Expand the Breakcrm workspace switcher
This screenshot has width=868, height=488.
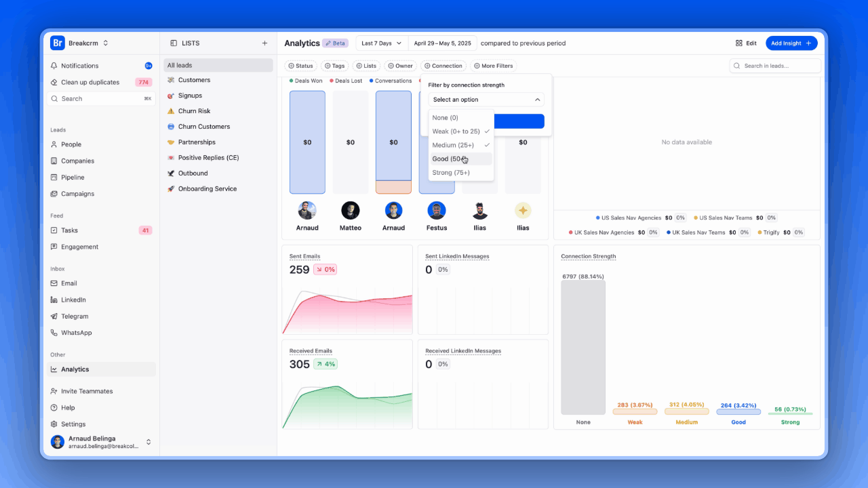click(x=80, y=43)
